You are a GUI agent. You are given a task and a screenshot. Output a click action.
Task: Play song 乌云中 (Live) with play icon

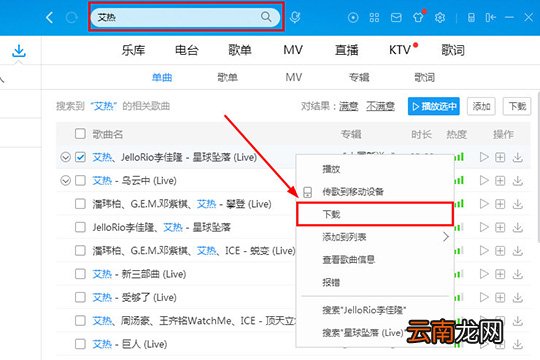point(484,180)
